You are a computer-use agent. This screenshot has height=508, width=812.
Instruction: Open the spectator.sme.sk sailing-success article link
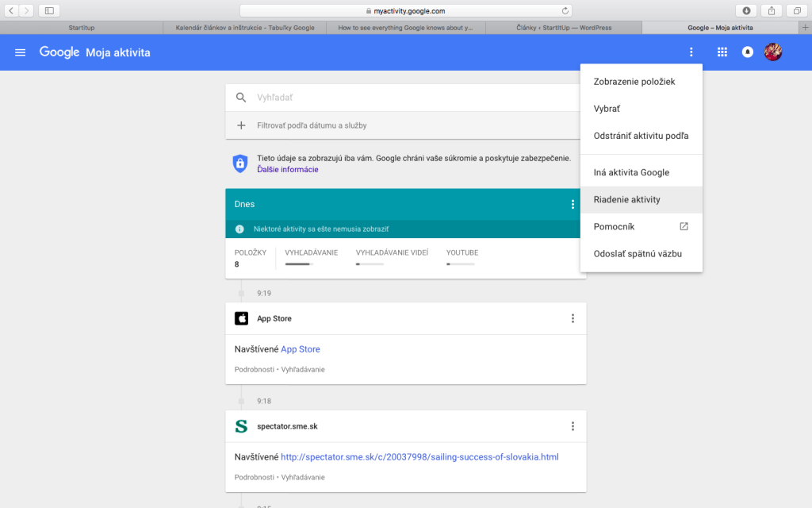419,457
